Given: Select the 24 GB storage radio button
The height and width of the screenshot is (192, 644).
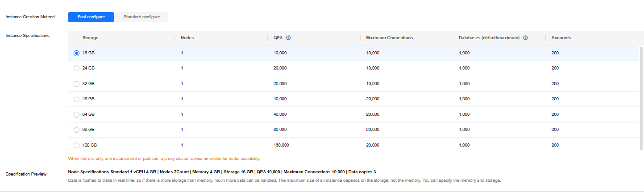Looking at the screenshot, I should click(76, 69).
